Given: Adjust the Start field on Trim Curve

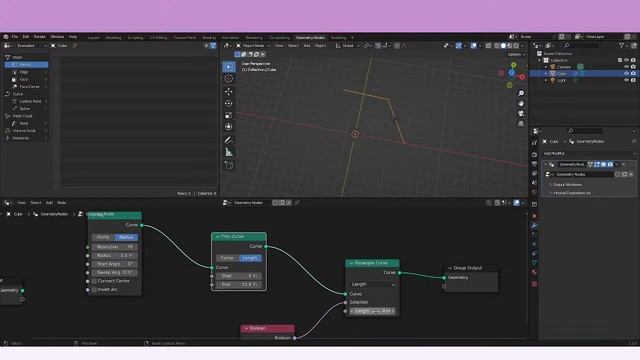Looking at the screenshot, I should pyautogui.click(x=239, y=276).
